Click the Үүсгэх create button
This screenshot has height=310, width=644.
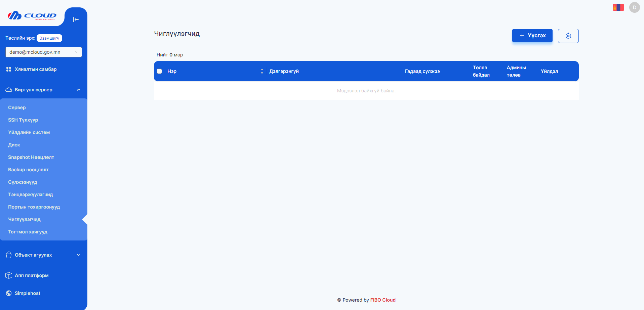tap(532, 36)
